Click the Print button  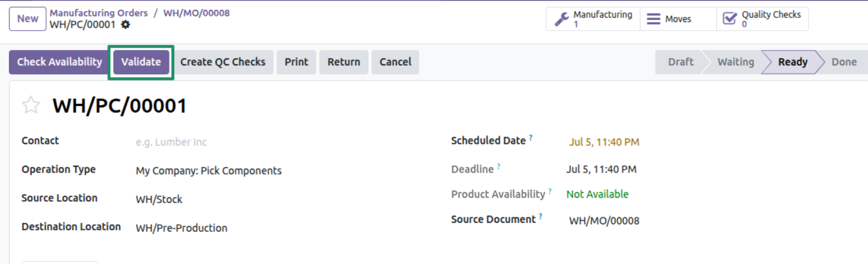click(x=296, y=62)
